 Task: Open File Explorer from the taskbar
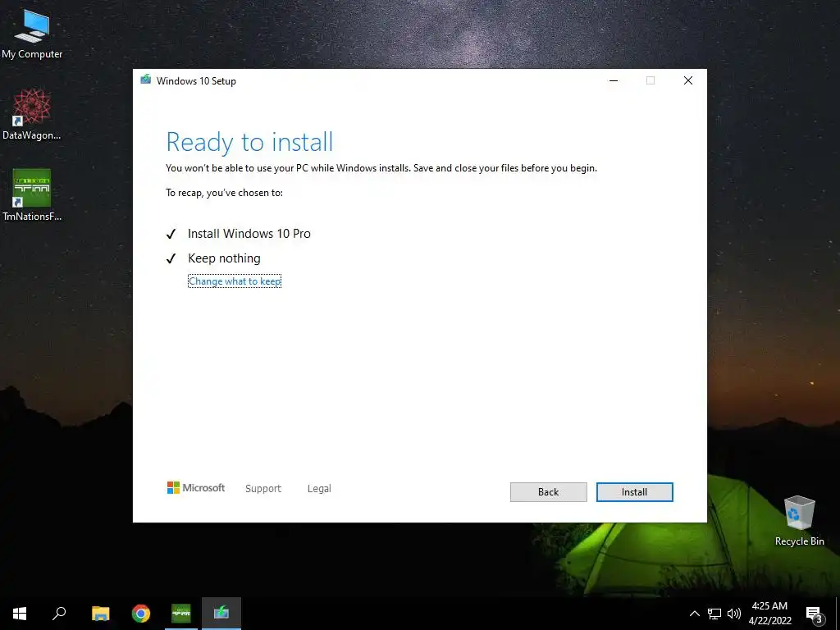100,614
